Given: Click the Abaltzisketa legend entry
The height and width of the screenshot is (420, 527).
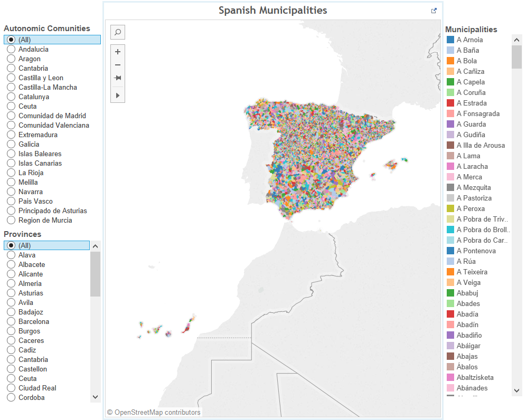Looking at the screenshot, I should coord(475,377).
